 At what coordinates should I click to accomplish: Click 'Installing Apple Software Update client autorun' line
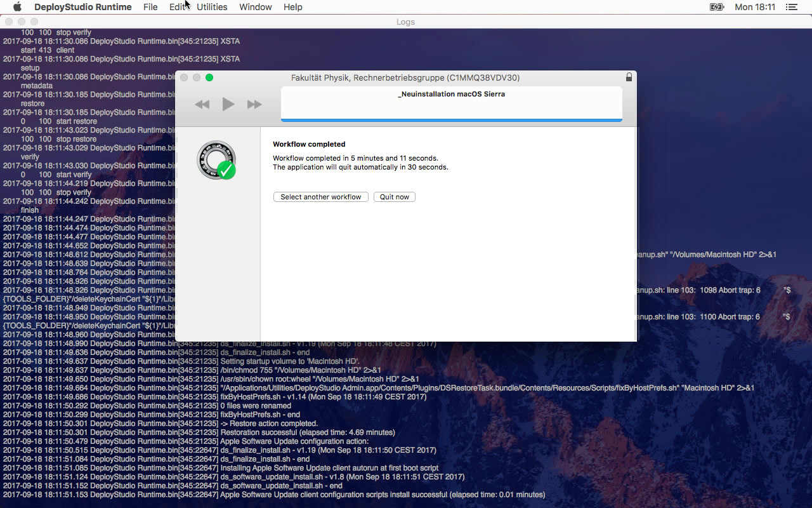click(220, 468)
